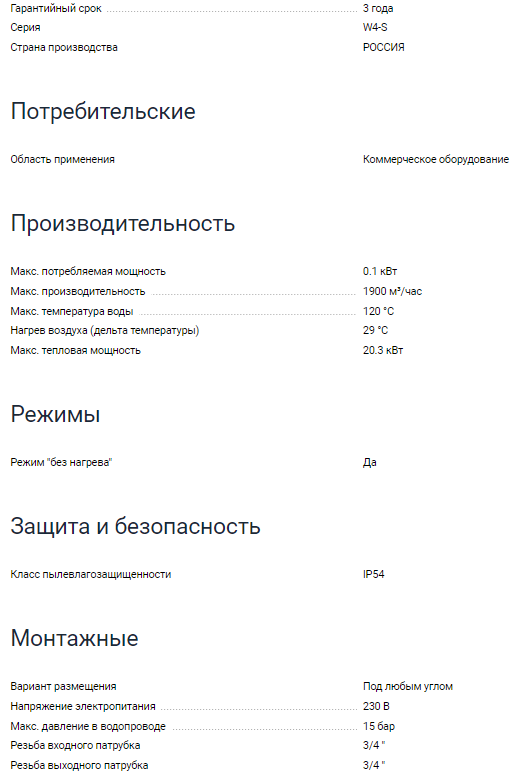Click the IP54 protection class value

(x=374, y=574)
